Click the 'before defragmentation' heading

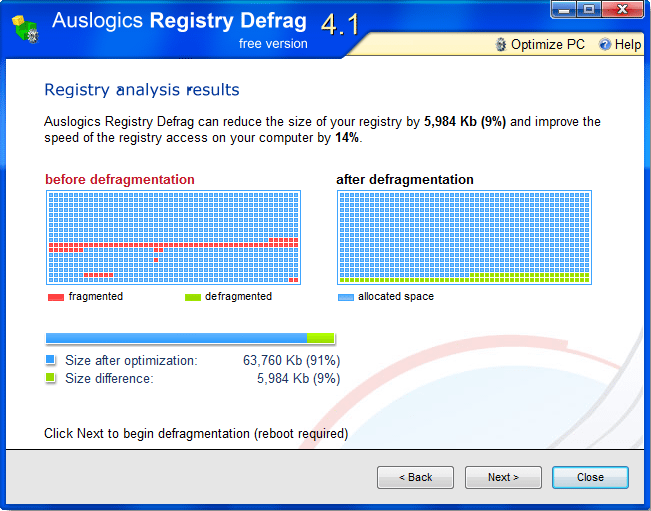[120, 179]
